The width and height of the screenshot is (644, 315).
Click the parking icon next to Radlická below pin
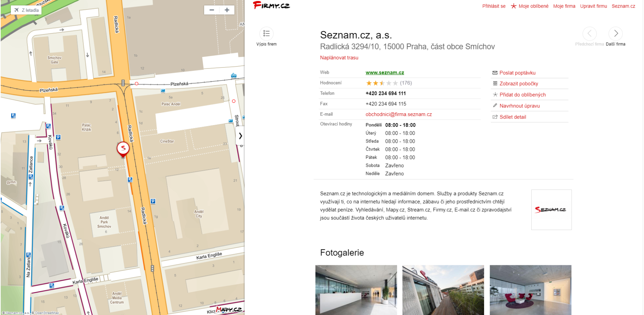tap(130, 180)
